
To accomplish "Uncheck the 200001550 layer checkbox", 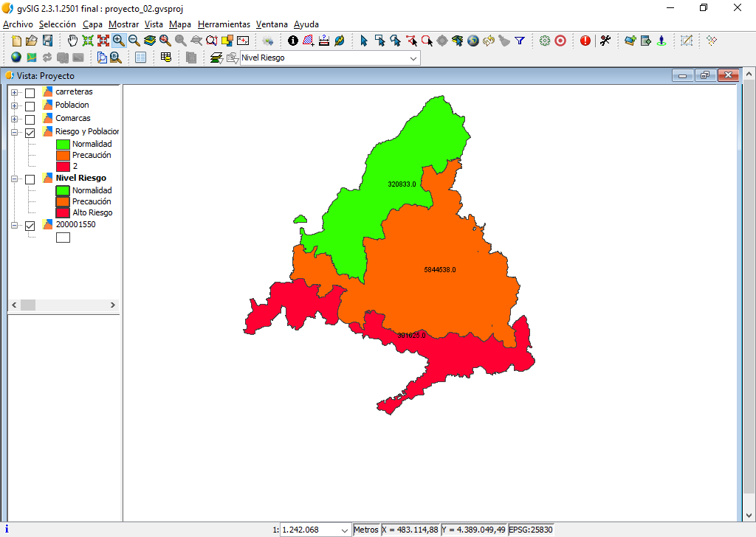I will tap(30, 226).
